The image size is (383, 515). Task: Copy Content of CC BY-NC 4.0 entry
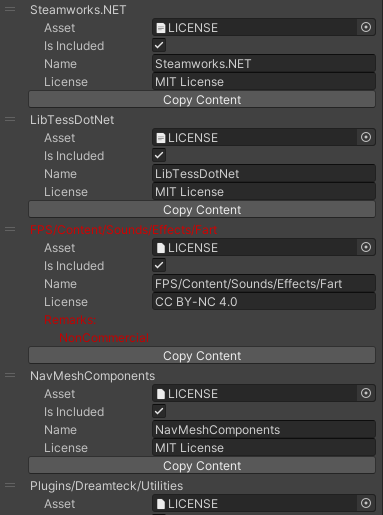202,356
